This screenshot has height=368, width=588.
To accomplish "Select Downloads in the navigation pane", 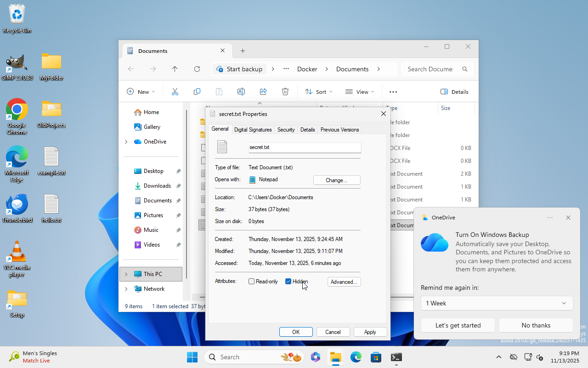I will (157, 186).
